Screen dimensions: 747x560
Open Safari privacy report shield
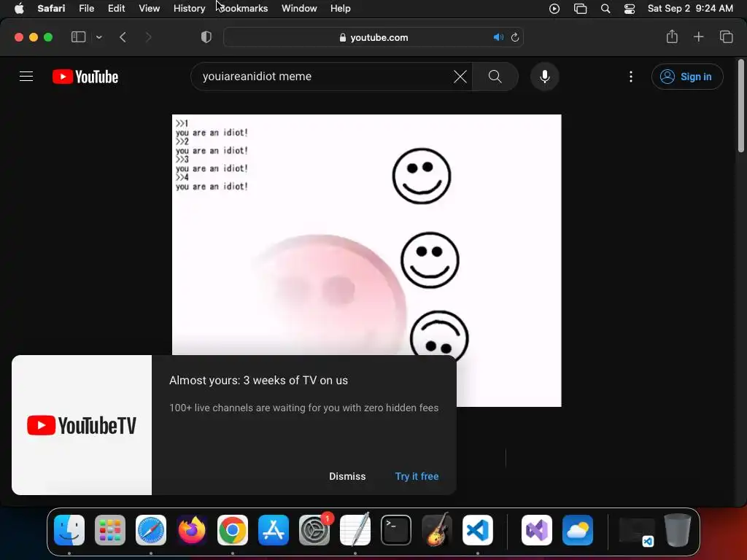point(206,37)
